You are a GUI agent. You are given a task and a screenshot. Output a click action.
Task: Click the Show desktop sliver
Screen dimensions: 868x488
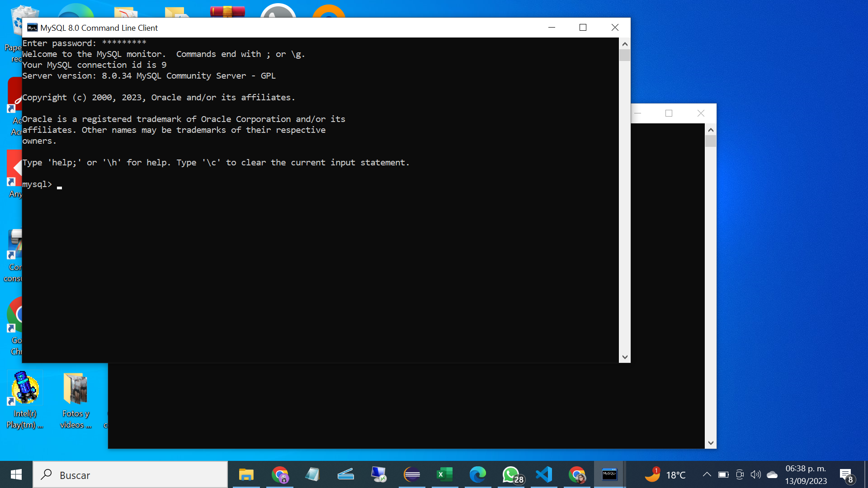(x=866, y=474)
